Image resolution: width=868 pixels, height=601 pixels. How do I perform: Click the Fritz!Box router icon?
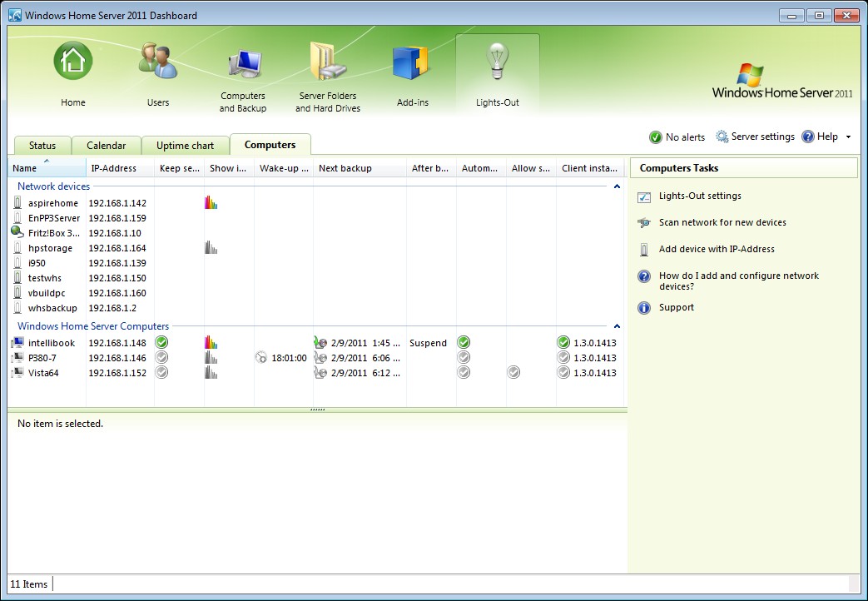pos(17,232)
